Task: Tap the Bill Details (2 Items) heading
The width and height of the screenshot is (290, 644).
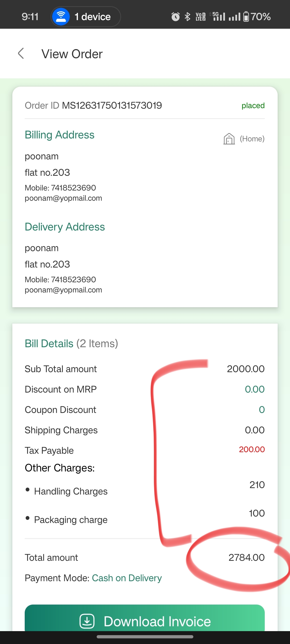Action: tap(71, 343)
